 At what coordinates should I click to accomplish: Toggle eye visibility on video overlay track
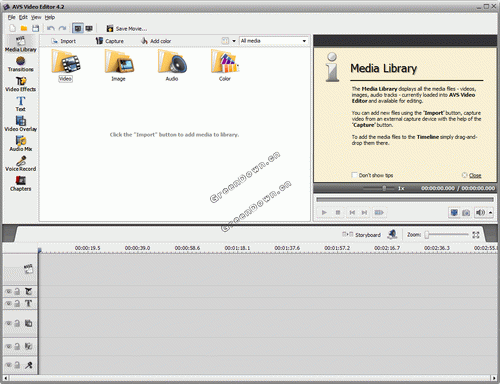(x=8, y=323)
